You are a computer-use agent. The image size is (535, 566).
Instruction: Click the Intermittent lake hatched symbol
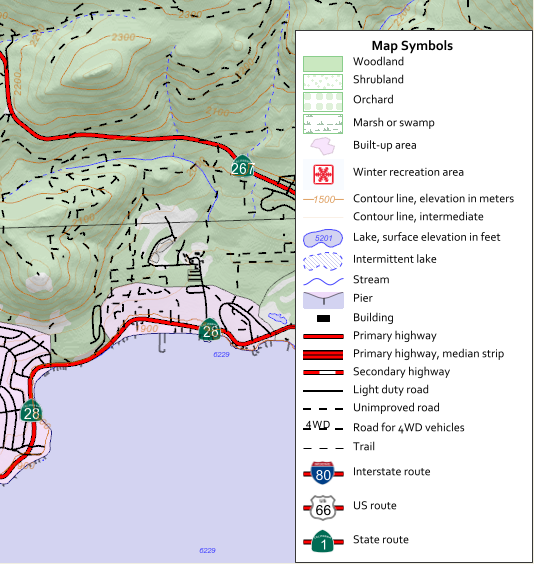(x=323, y=261)
